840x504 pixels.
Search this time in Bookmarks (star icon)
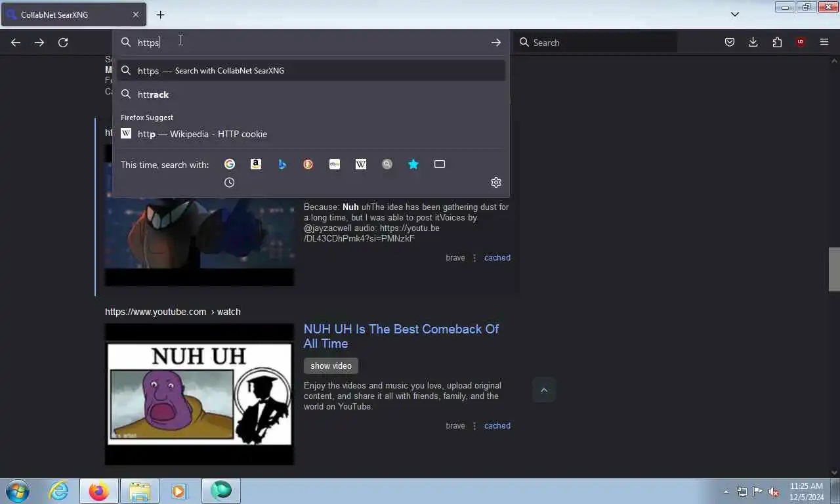click(x=413, y=164)
